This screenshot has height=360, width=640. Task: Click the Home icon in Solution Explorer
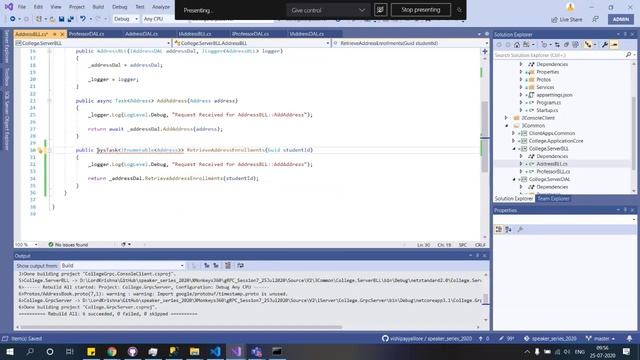[517, 44]
